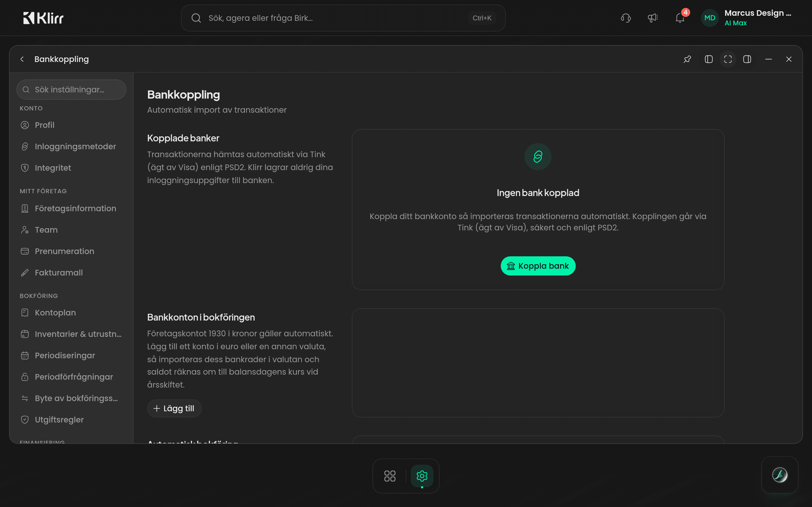The width and height of the screenshot is (812, 507).
Task: Click the settings gear in dock
Action: 422,476
